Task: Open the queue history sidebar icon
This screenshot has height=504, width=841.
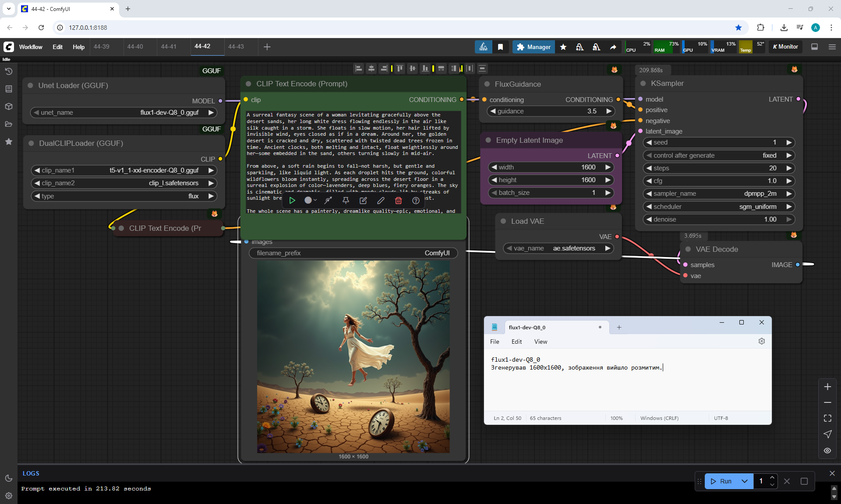Action: 9,71
